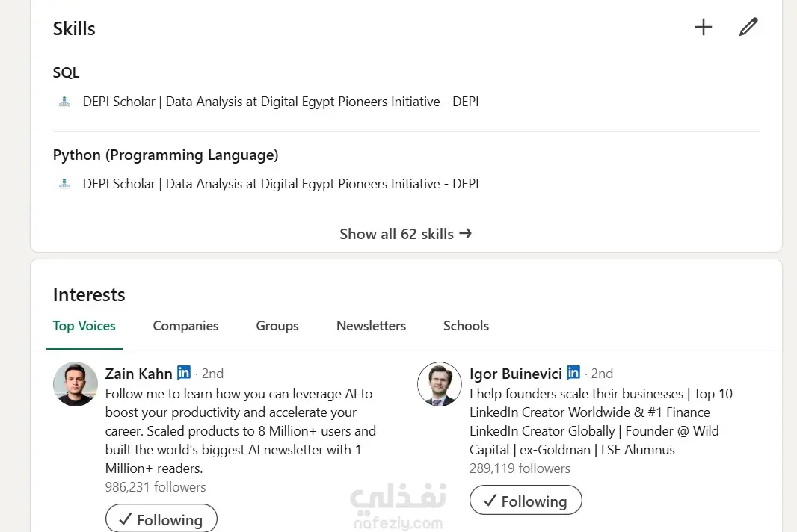Viewport: 797px width, 532px height.
Task: Toggle Following status for Igor Buinevici
Action: point(526,500)
